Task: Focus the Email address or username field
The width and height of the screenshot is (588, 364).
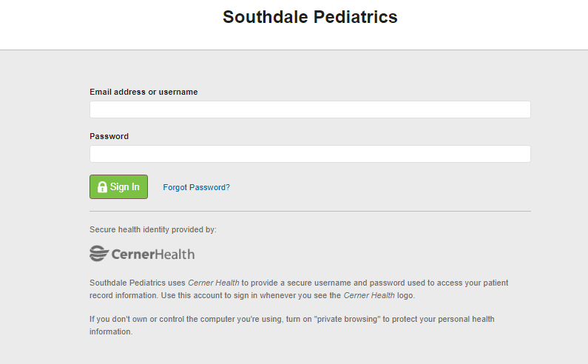Action: click(x=310, y=109)
